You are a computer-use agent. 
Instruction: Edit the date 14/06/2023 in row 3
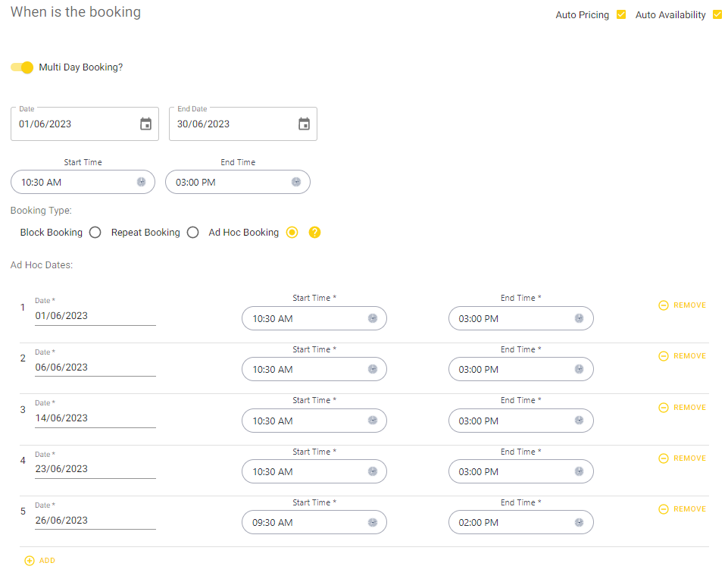click(95, 418)
